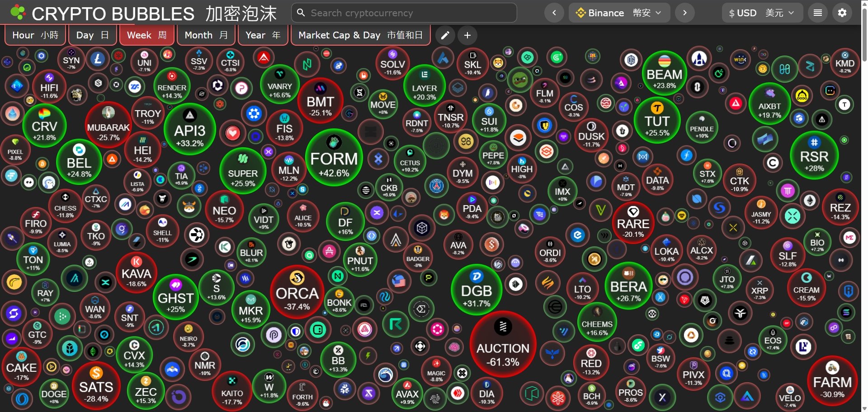Open the DGB +31.7% bubble

click(476, 290)
